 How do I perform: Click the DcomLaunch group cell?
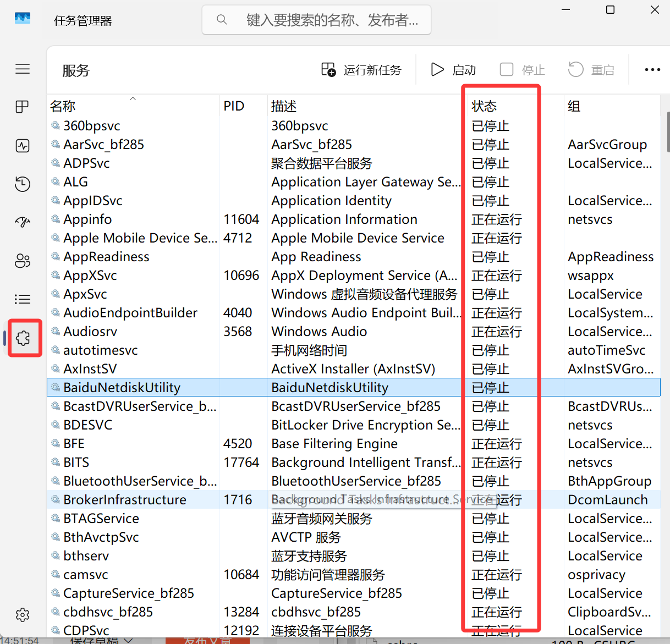click(608, 500)
